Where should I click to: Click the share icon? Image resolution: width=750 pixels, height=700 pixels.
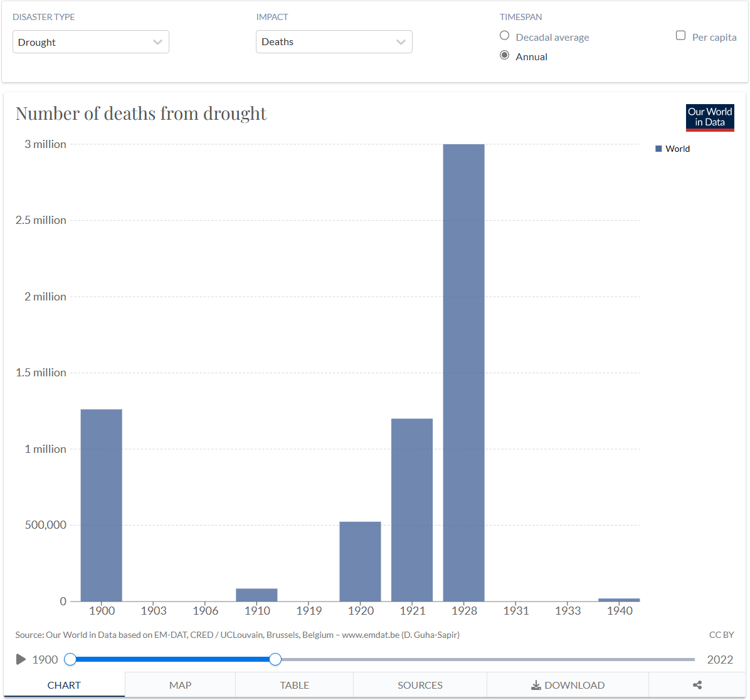697,685
